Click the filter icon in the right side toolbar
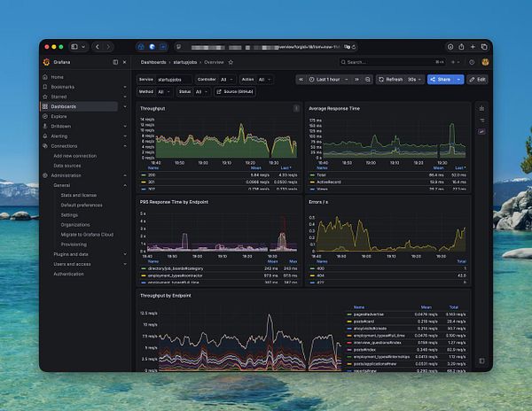 click(x=481, y=120)
